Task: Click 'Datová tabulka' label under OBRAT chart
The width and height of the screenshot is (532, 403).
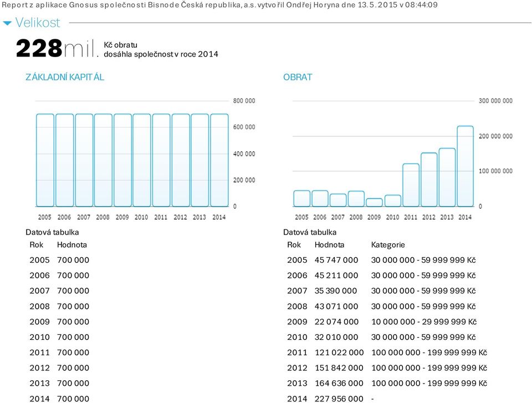Action: tap(310, 232)
